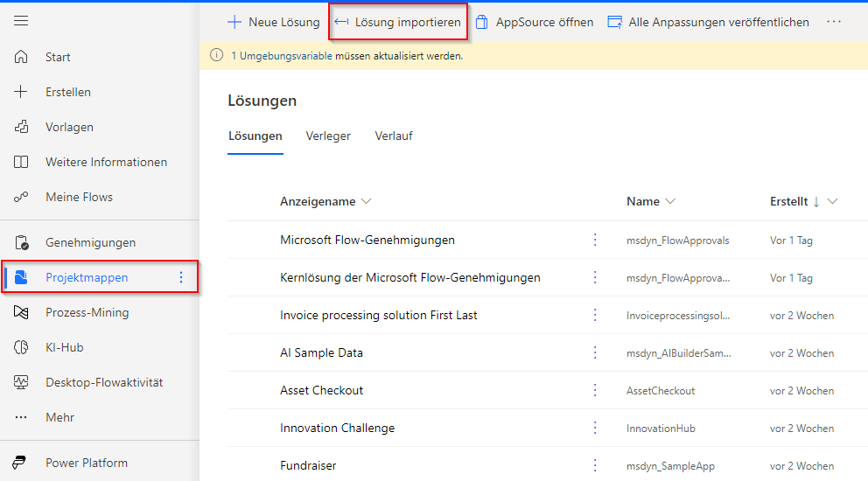Click the Projektmappen solutions icon
This screenshot has width=868, height=481.
21,277
